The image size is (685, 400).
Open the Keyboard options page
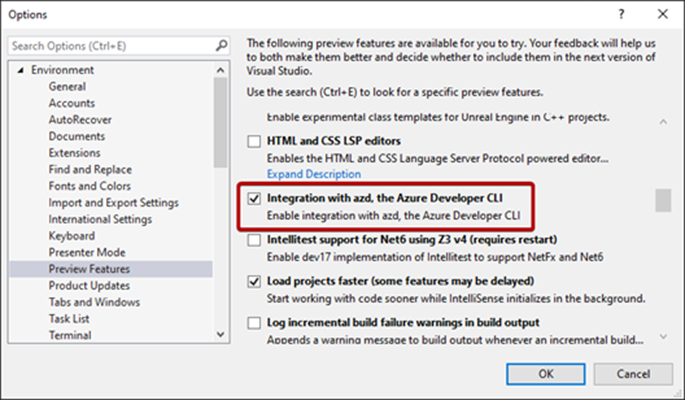72,236
